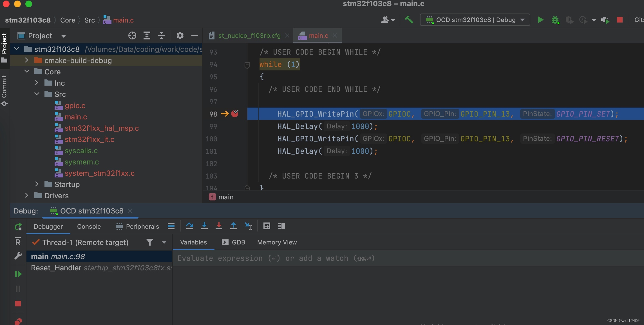This screenshot has height=325, width=644.
Task: Click the Debug bug icon in the toolbar
Action: 555,20
